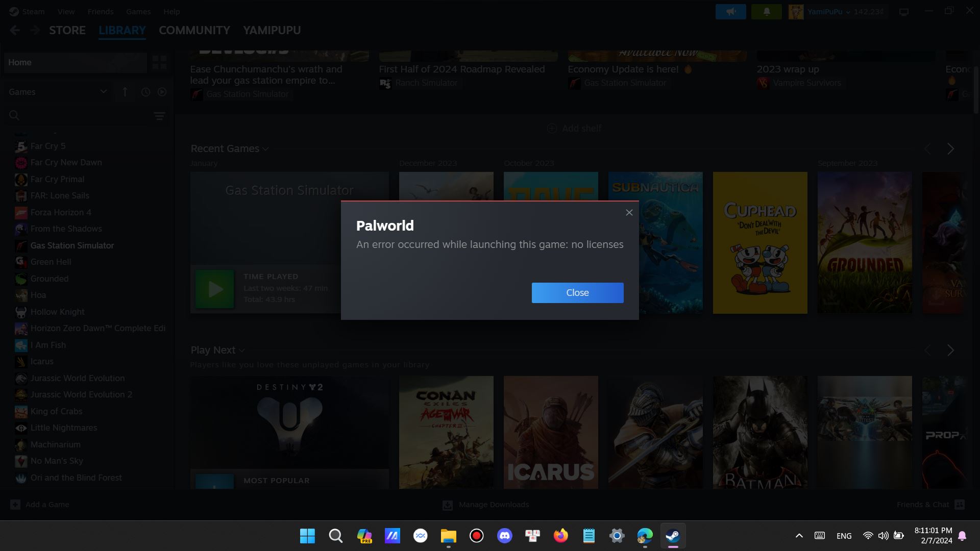This screenshot has width=980, height=551.
Task: Click the Cuphead game cover
Action: 759,242
